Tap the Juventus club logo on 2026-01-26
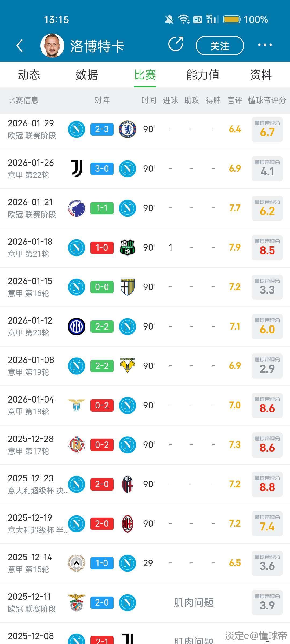The height and width of the screenshot is (644, 290). click(x=77, y=169)
